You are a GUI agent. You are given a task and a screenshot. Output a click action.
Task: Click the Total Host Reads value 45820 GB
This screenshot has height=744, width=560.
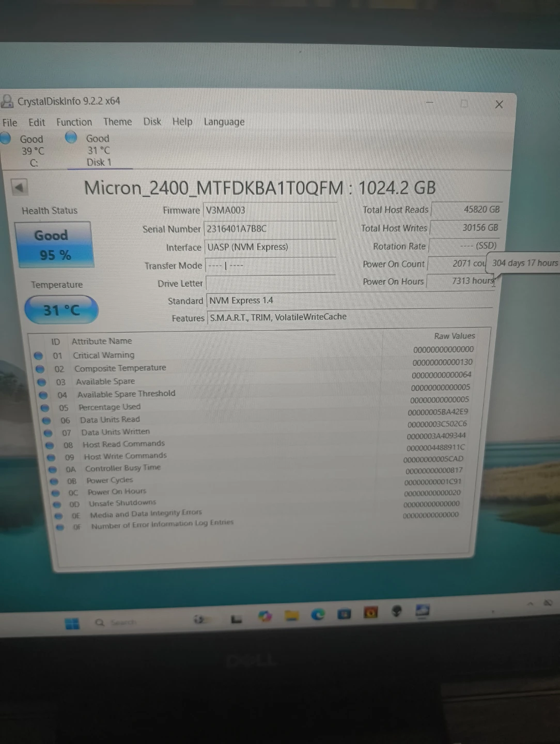pos(466,209)
